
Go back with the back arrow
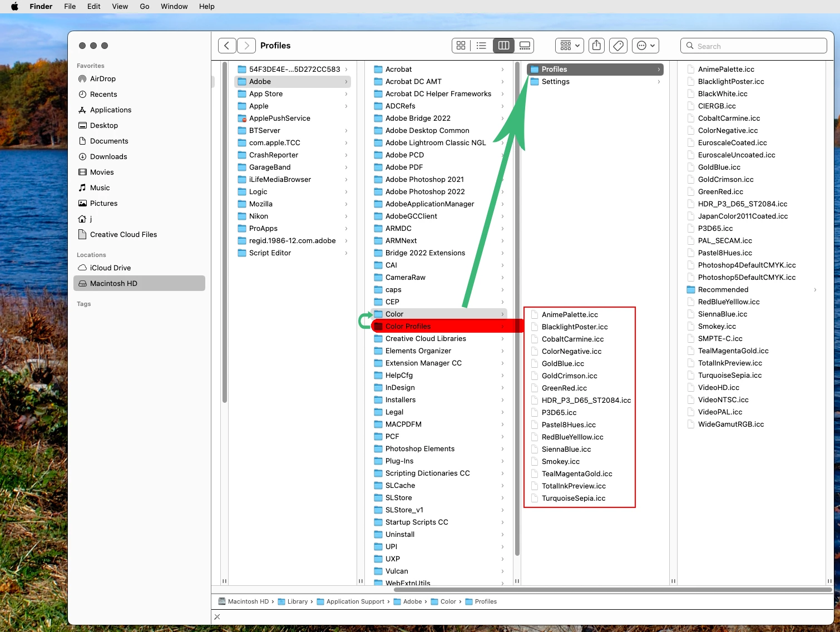(227, 46)
